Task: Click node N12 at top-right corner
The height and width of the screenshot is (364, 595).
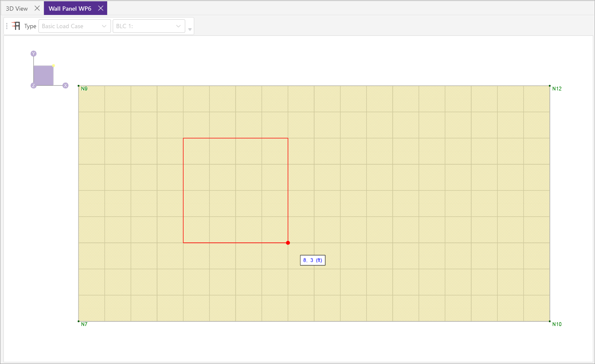Action: 550,86
